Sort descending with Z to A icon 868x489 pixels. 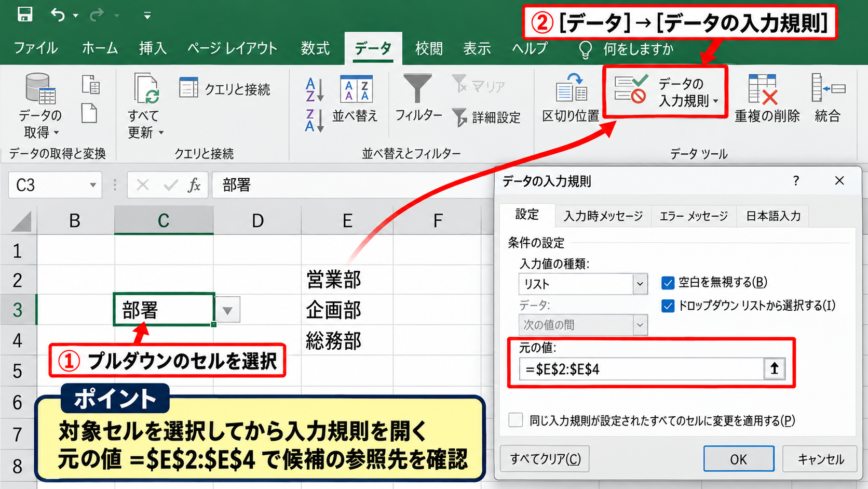tap(315, 121)
